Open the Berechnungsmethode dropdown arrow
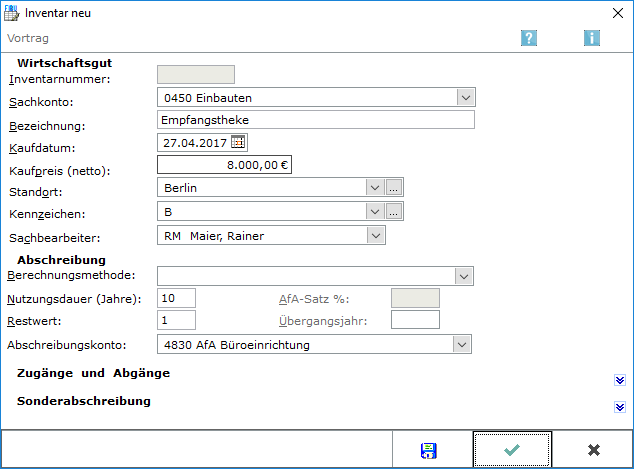634x469 pixels. [x=464, y=277]
